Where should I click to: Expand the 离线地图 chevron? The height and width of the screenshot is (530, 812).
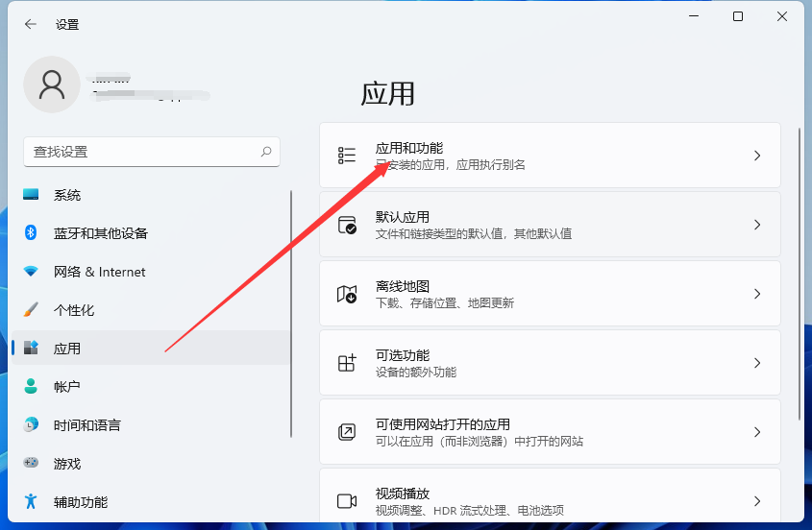(757, 294)
